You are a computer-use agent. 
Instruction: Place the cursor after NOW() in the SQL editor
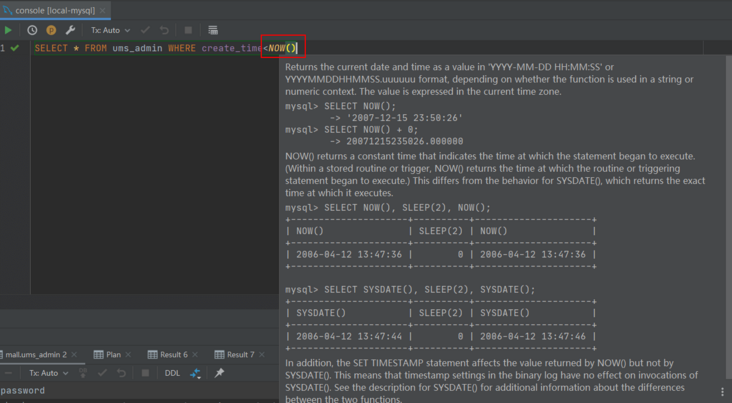point(298,48)
